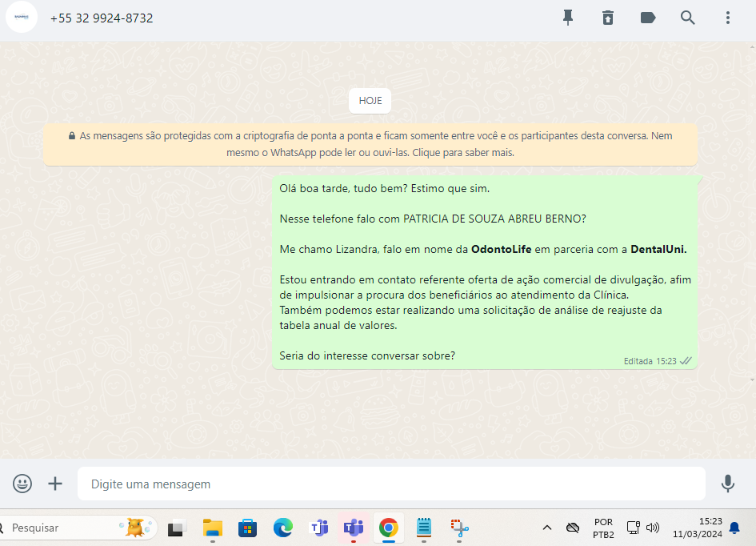Click the double check read receipt marks
This screenshot has height=546, width=756.
[686, 361]
